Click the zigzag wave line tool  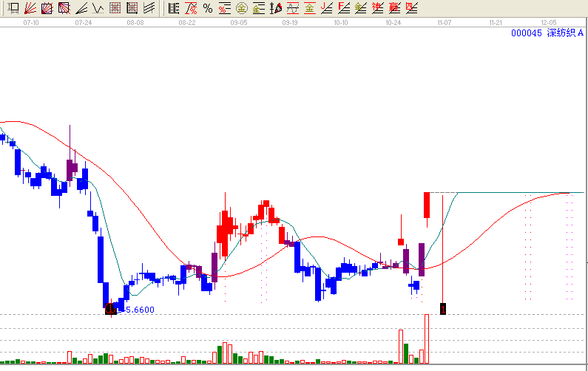(98, 8)
